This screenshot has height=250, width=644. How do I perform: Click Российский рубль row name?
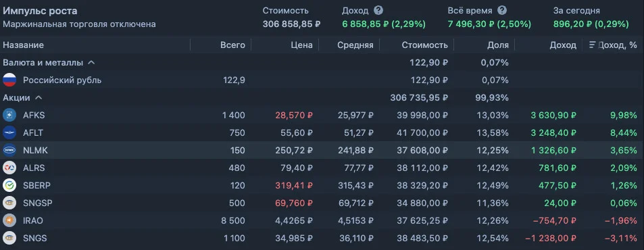pos(62,80)
